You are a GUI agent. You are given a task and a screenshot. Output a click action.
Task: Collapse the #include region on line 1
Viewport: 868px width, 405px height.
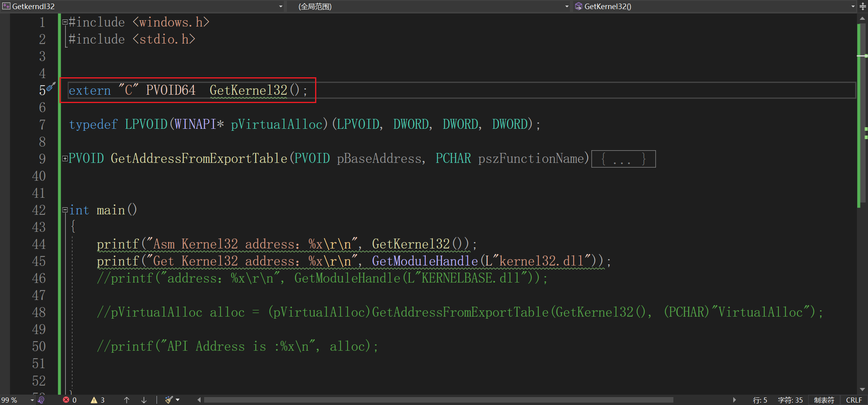[65, 23]
